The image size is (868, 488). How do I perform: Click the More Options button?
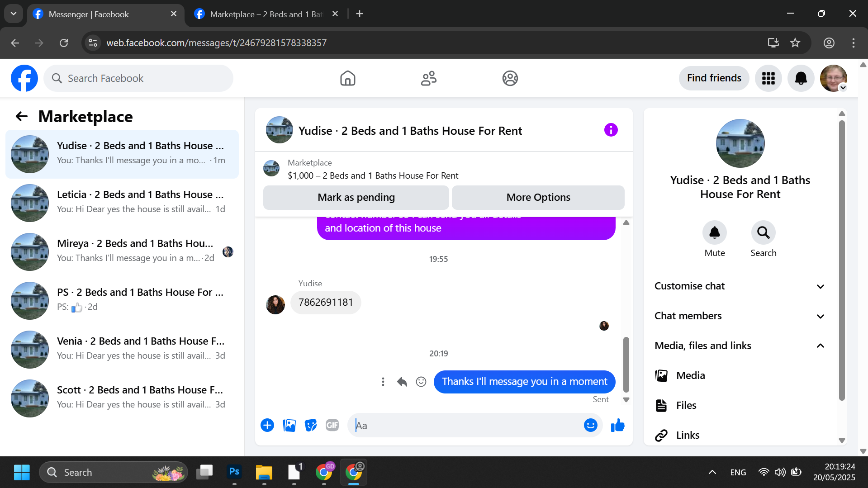(538, 197)
